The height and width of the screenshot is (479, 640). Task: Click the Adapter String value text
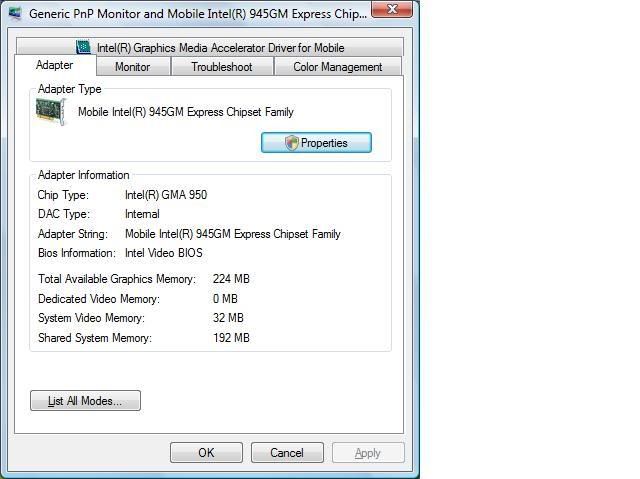pyautogui.click(x=233, y=234)
